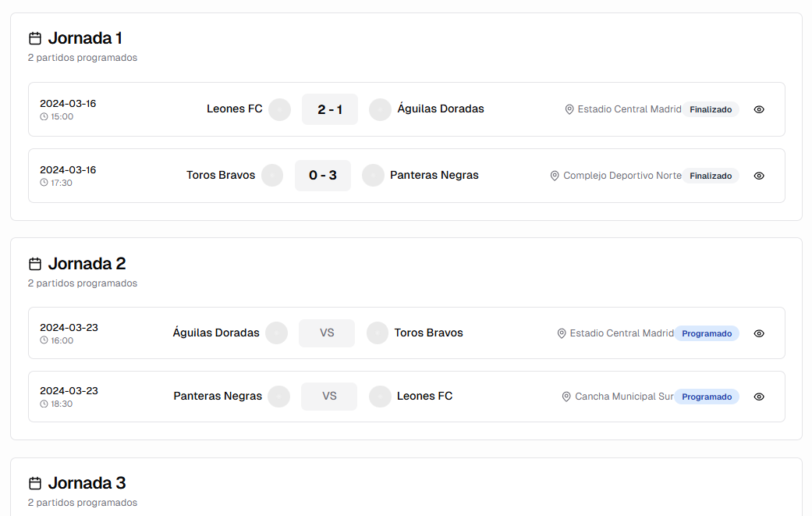Image resolution: width=812 pixels, height=516 pixels.
Task: Click the Programado badge on the 16:00 match
Action: (707, 333)
